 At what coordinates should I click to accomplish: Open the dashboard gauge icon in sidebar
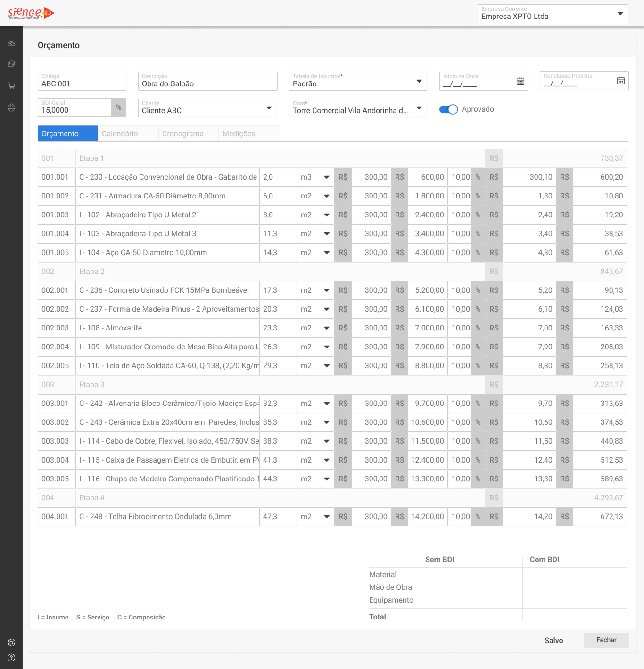click(x=11, y=44)
